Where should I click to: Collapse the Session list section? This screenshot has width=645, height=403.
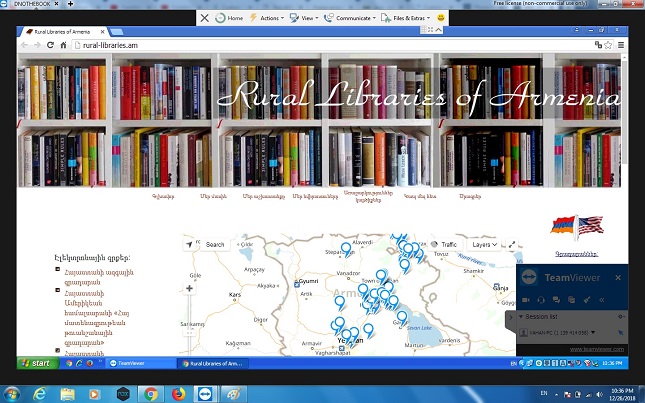click(x=521, y=316)
